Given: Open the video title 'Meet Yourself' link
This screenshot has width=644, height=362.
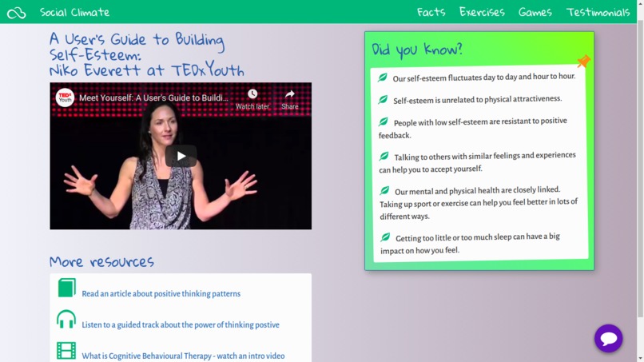Looking at the screenshot, I should coord(153,97).
